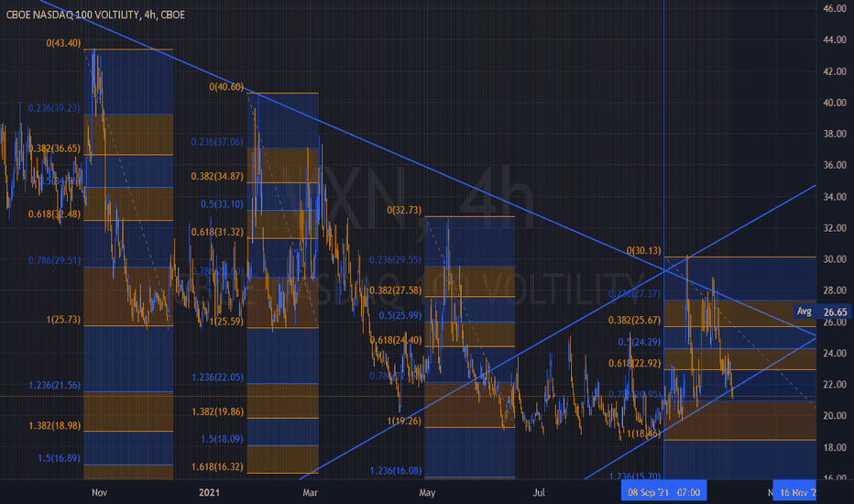
Task: Click the 0.236(27.37) level label
Action: pos(634,293)
